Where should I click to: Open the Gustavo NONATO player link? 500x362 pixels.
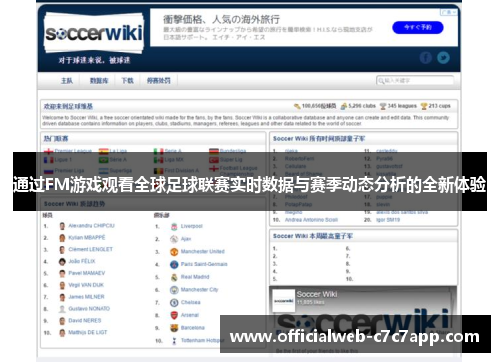(x=89, y=309)
